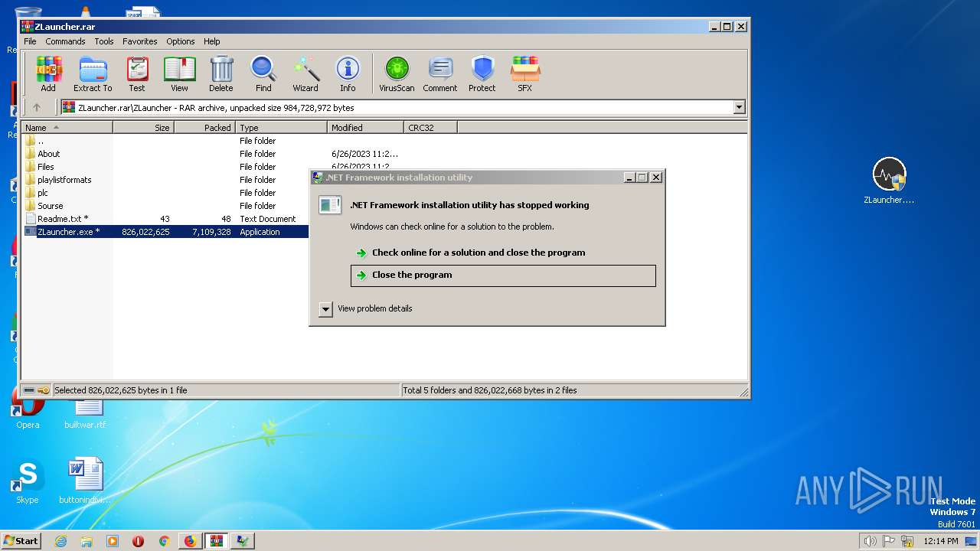Viewport: 980px width, 551px height.
Task: Launch the Wizard wand icon
Action: coord(305,74)
